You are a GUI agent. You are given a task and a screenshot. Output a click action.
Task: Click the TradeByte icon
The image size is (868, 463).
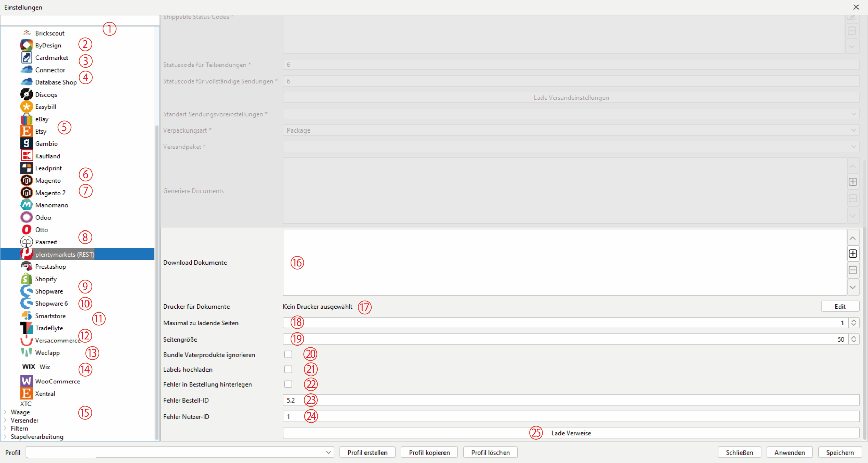coord(26,328)
